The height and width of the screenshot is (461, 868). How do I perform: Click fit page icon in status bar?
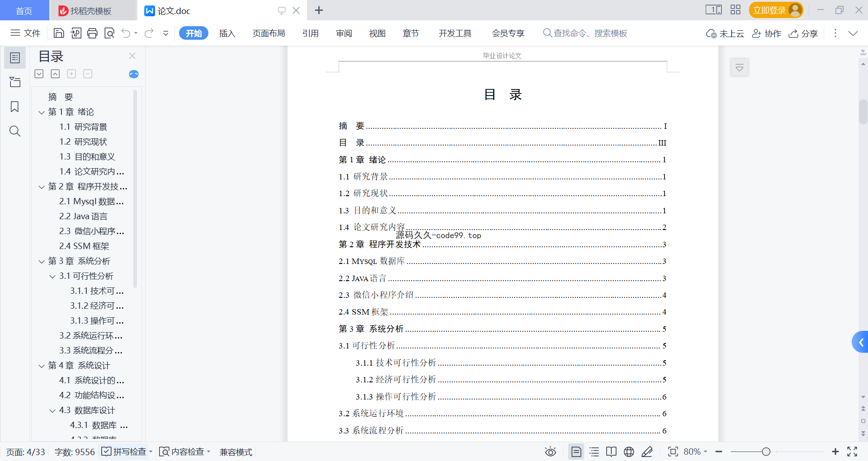[x=673, y=452]
